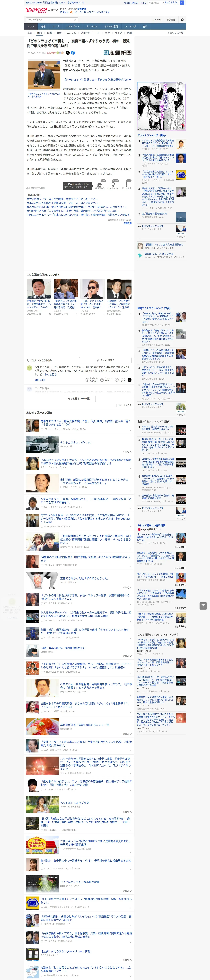Click the Yahoo! JAPAN News logo
Viewport: 210px width, 980px height.
(x=42, y=10)
